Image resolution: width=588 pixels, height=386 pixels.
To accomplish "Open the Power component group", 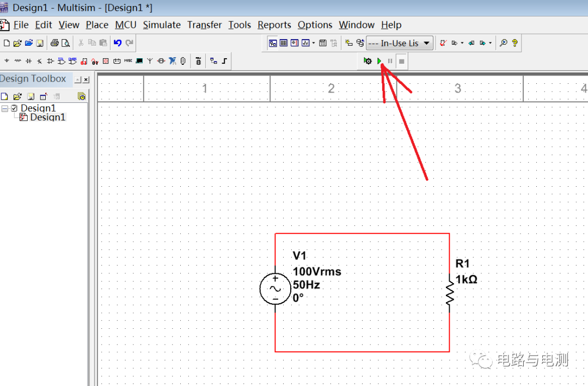I will tap(117, 61).
